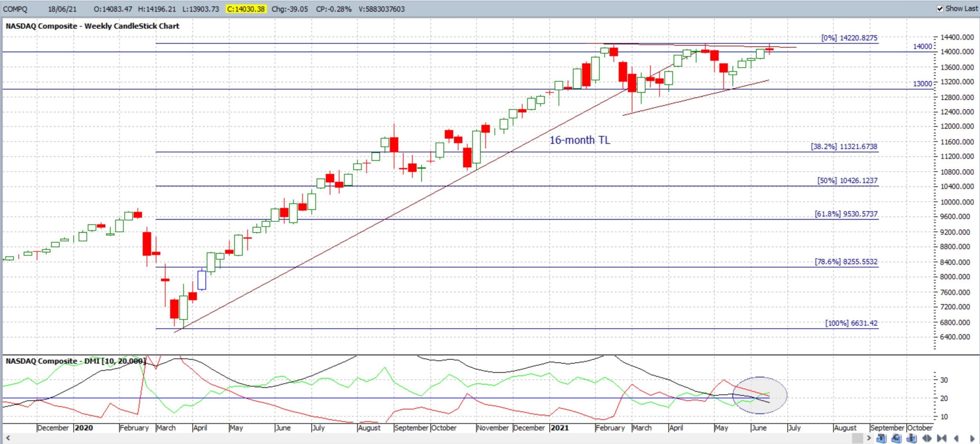Image resolution: width=980 pixels, height=444 pixels.
Task: Click the low value L:13903.73
Action: coord(201,9)
